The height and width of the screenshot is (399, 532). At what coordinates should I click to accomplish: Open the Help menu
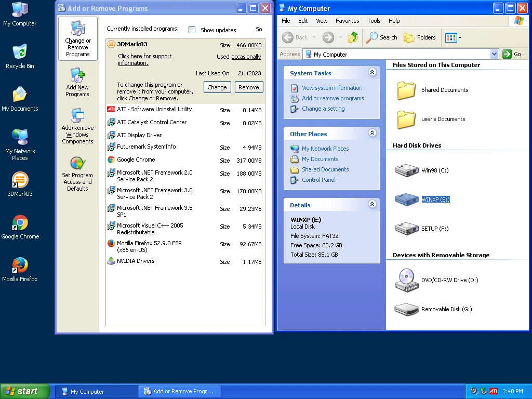(394, 21)
